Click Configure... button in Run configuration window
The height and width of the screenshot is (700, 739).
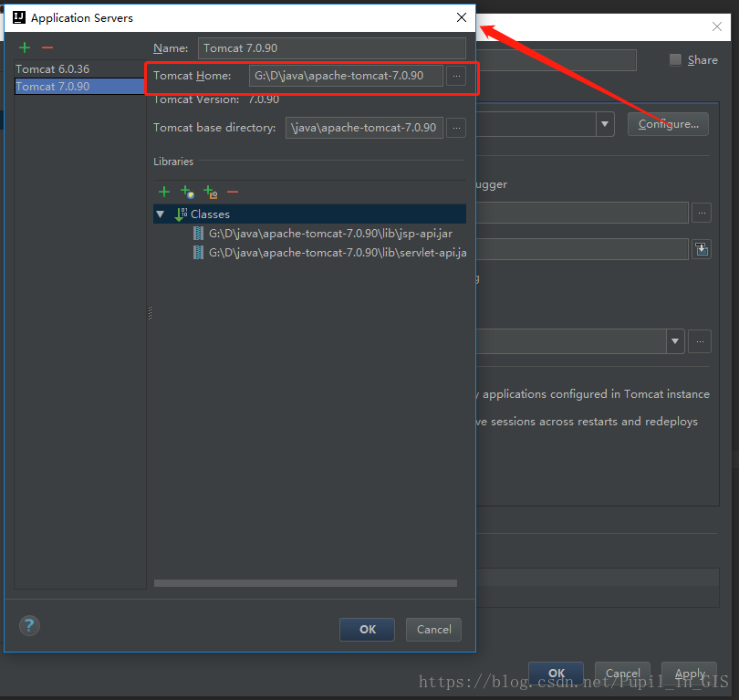click(x=668, y=124)
